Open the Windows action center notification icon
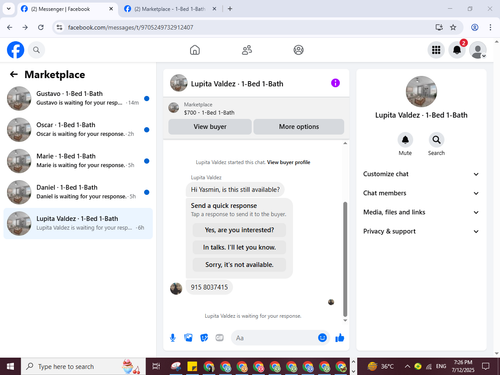The height and width of the screenshot is (375, 500). [x=486, y=367]
